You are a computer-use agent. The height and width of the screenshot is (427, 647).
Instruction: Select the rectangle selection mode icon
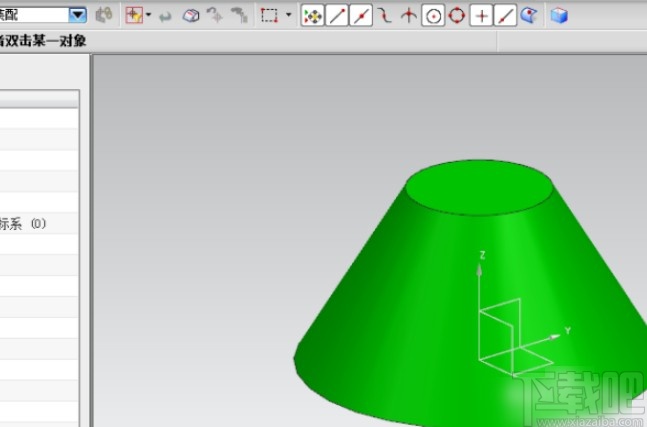tap(268, 16)
